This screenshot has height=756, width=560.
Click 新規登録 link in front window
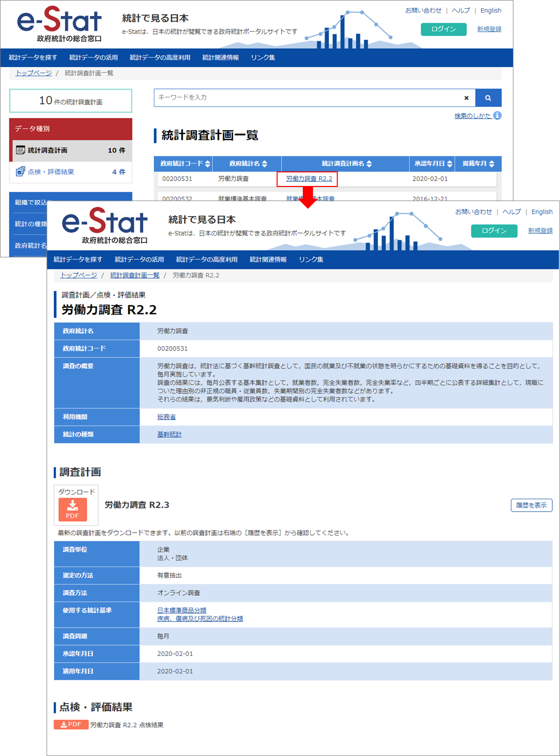click(541, 231)
